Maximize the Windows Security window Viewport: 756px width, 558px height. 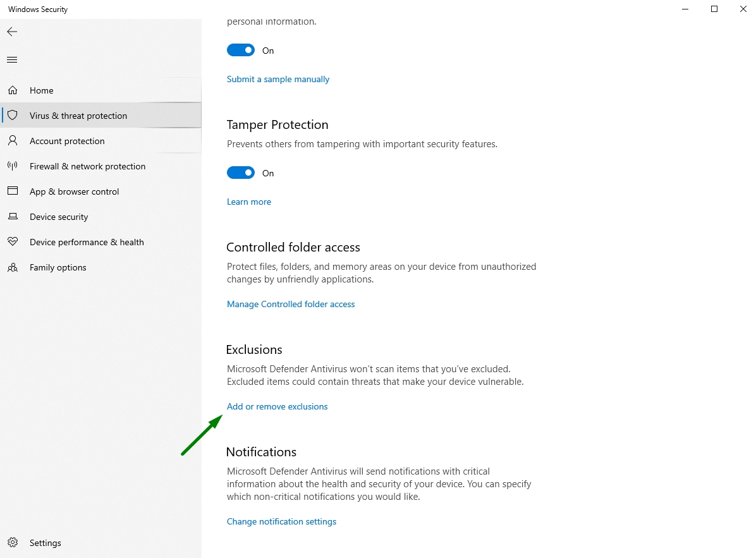(714, 9)
